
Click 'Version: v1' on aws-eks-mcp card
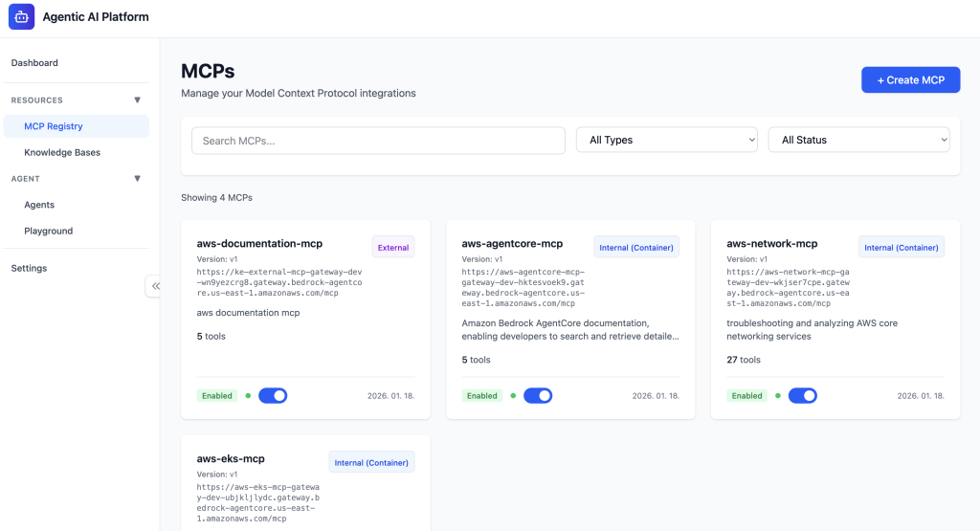(x=217, y=475)
